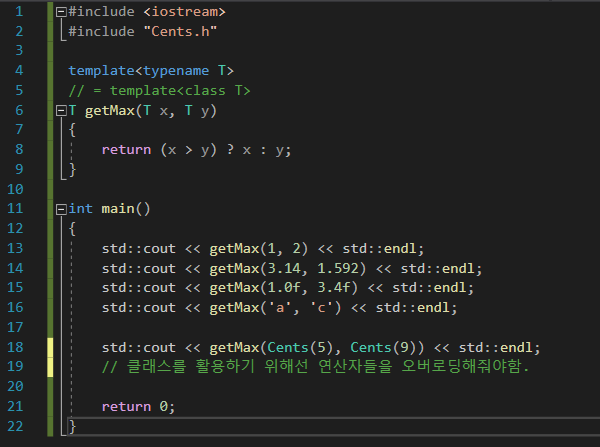The image size is (600, 447).
Task: Click Cents(5) on line 18
Action: tap(300, 347)
